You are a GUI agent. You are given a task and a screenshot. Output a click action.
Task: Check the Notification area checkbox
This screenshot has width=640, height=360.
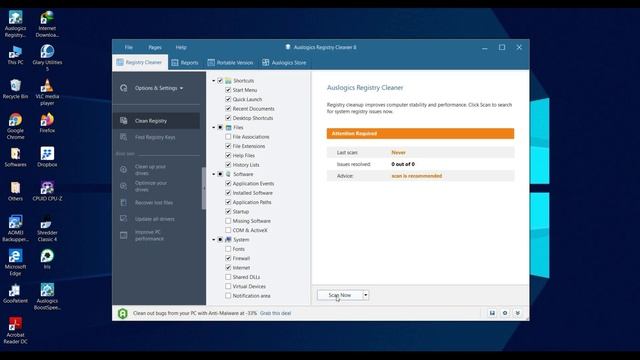point(228,296)
